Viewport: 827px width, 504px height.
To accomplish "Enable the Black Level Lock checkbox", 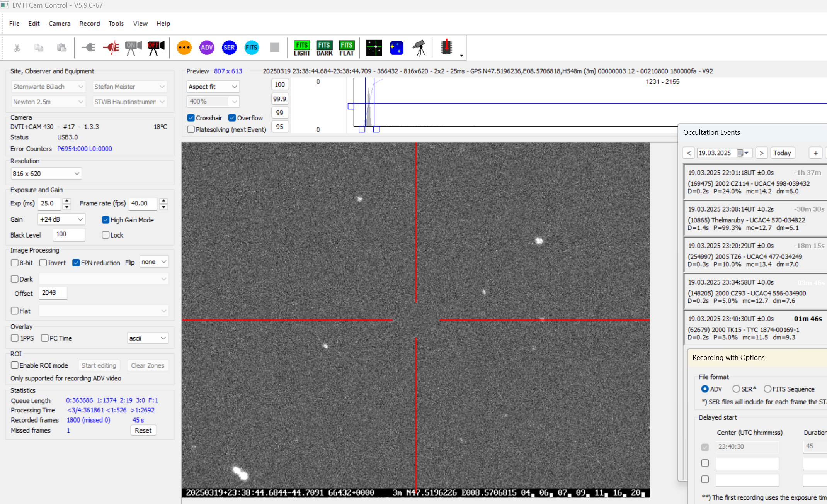I will pos(106,235).
